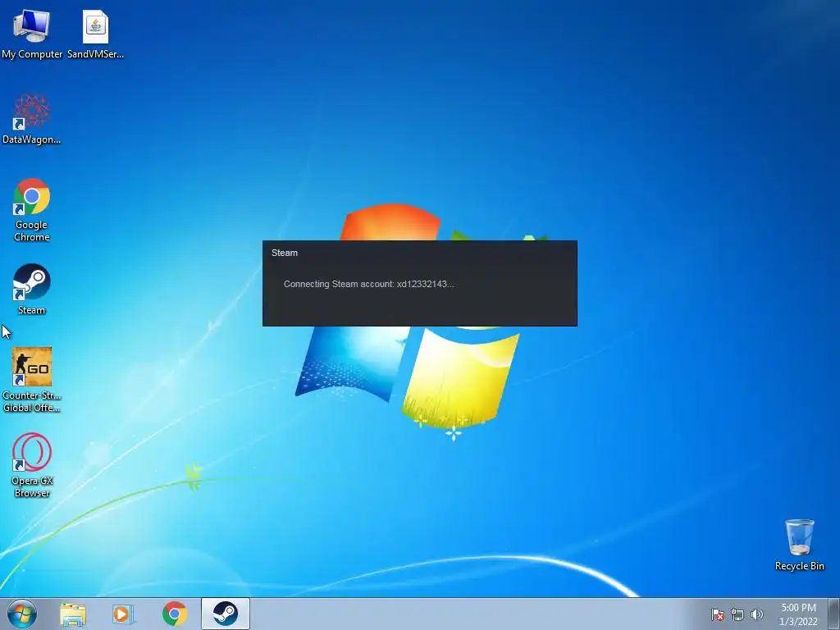Open Windows Media Player from taskbar
Screen dimensions: 840x630
tap(123, 614)
